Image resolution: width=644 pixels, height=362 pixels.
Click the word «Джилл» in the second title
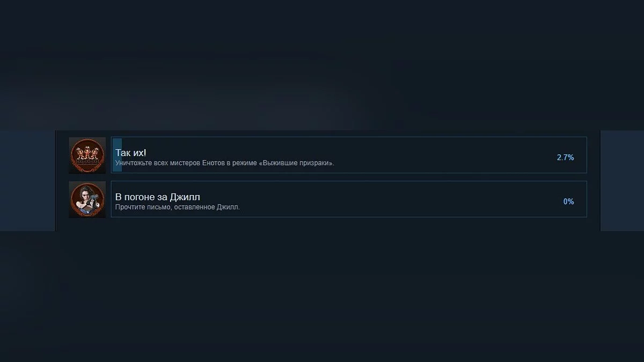[185, 197]
